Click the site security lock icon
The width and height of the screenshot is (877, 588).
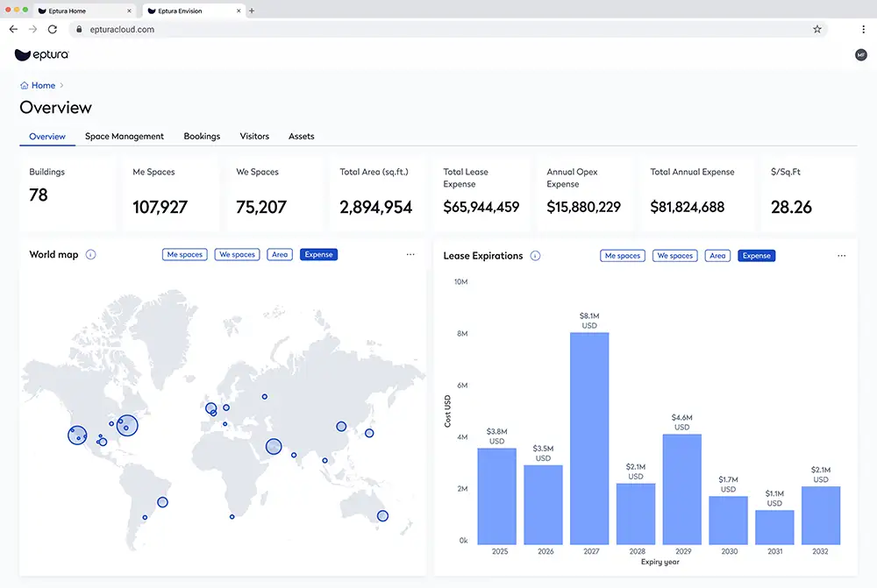79,29
